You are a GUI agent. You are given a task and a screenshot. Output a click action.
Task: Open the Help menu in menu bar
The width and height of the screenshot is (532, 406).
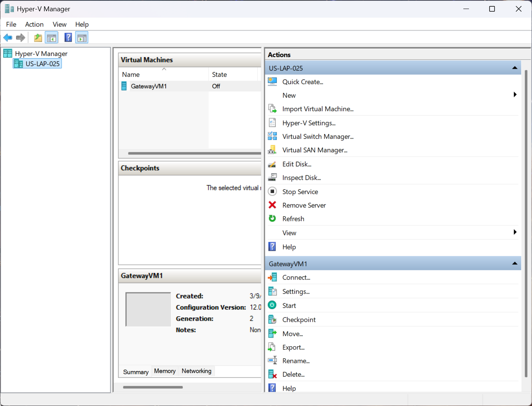click(82, 24)
